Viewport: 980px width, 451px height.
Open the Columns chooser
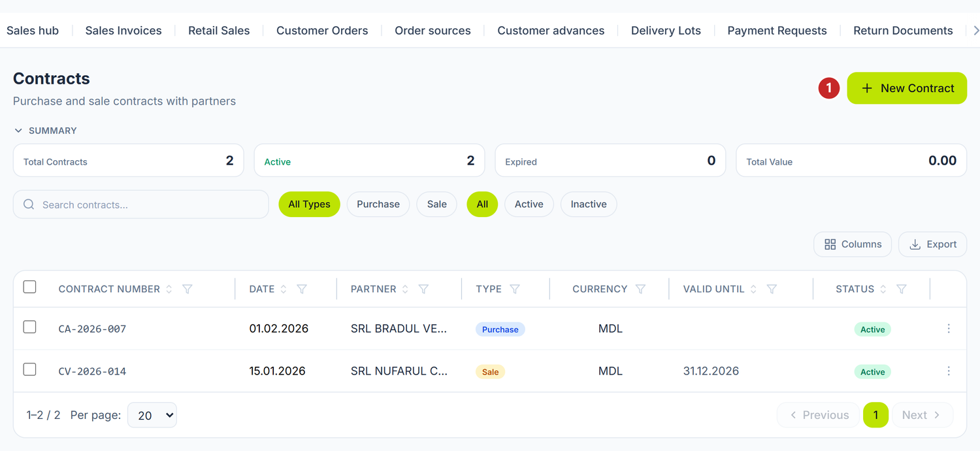click(853, 244)
